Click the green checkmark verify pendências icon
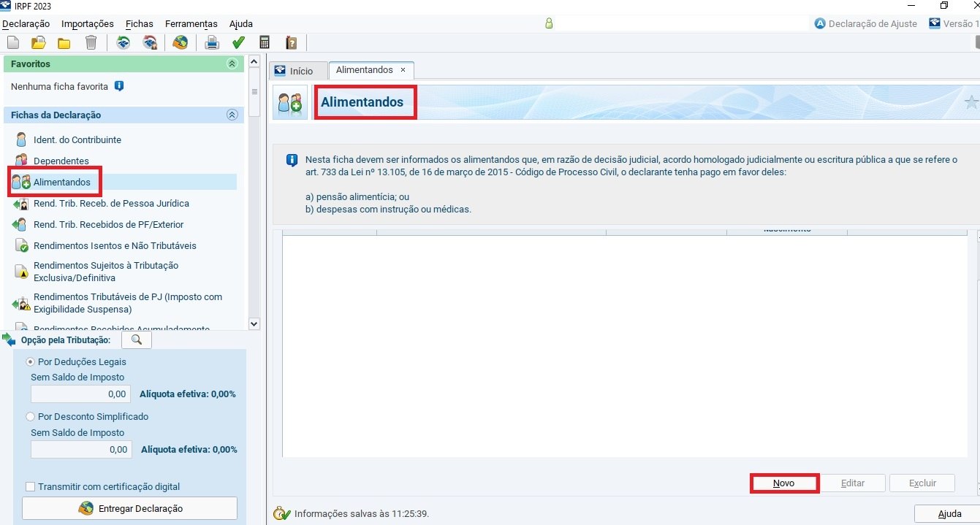Screen dimensions: 980x525 238,43
